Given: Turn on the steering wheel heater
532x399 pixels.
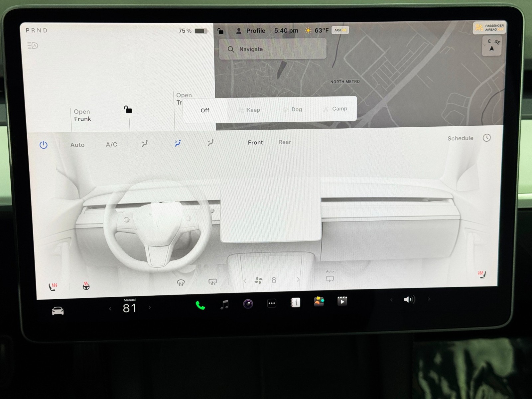Looking at the screenshot, I should (86, 286).
